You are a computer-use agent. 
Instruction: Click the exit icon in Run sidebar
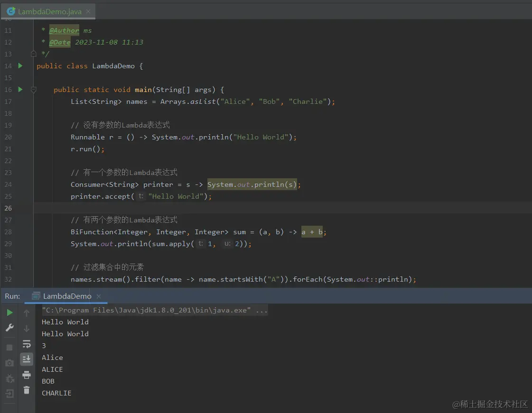pyautogui.click(x=9, y=394)
